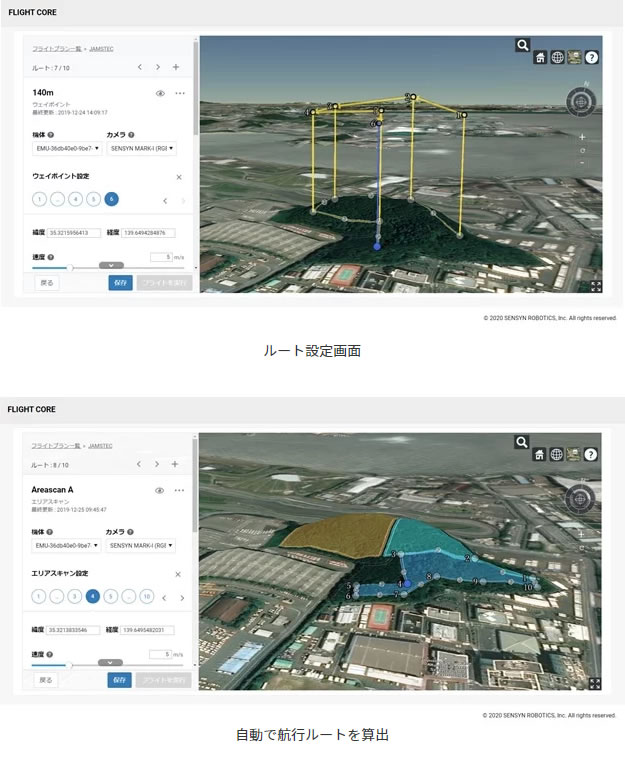
Task: Open map help on 140m route map
Action: point(592,58)
